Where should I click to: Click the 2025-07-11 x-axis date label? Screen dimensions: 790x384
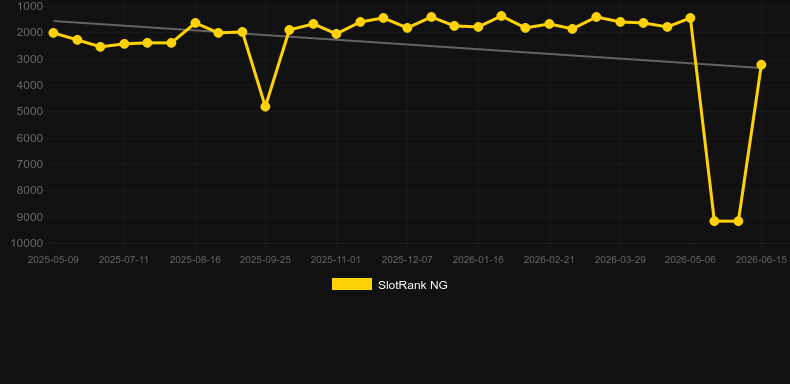click(124, 260)
